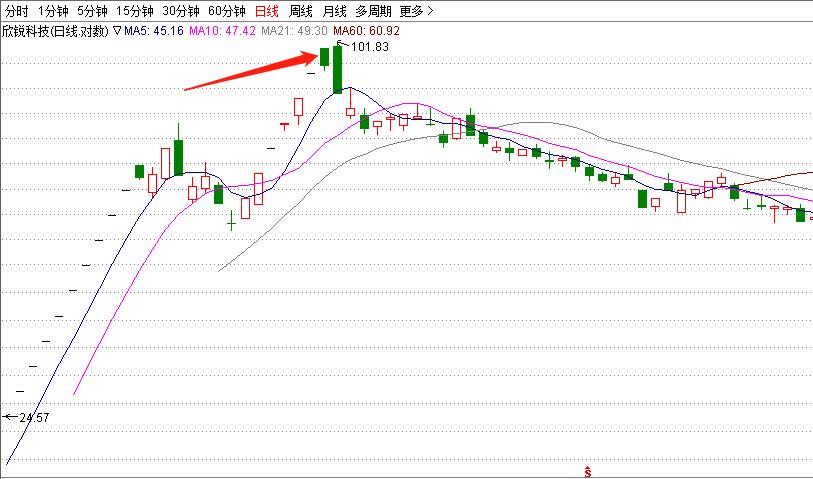Click the MA5: 45.16 indicator label
813x479 pixels.
click(x=154, y=31)
